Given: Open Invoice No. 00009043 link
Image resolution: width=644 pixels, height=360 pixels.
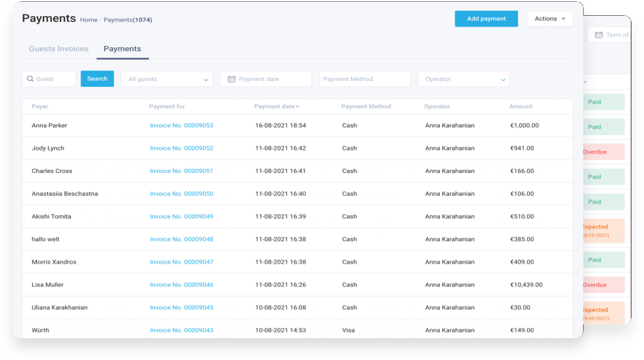Looking at the screenshot, I should 181,330.
